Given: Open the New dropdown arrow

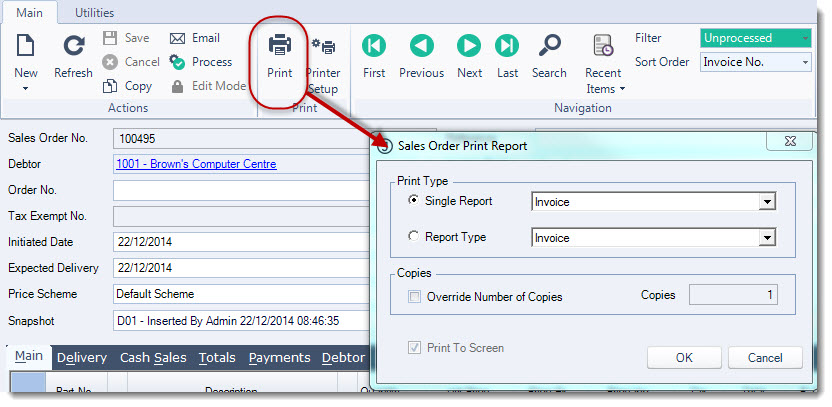Looking at the screenshot, I should pos(25,89).
